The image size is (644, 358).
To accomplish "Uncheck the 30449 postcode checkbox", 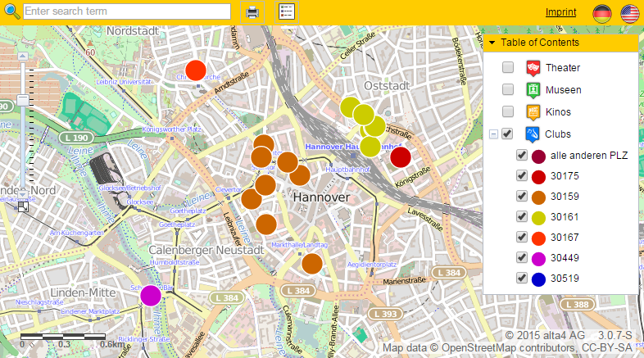I will click(x=522, y=257).
